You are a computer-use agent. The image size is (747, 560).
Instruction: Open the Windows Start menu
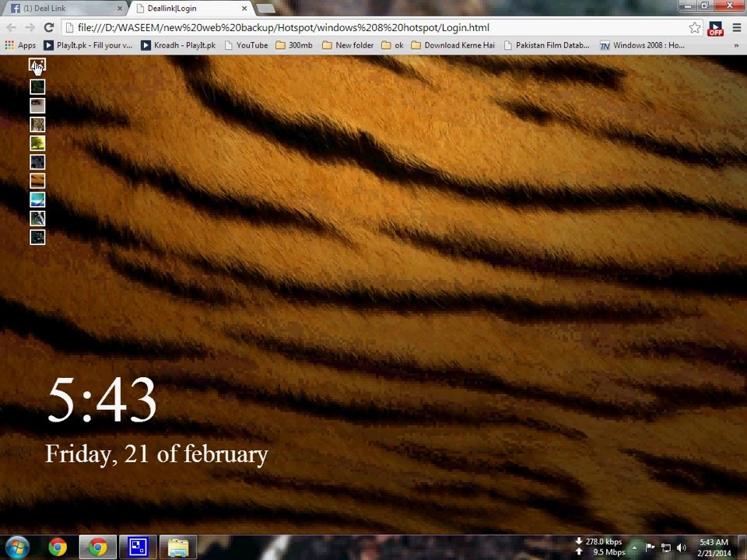[x=17, y=547]
